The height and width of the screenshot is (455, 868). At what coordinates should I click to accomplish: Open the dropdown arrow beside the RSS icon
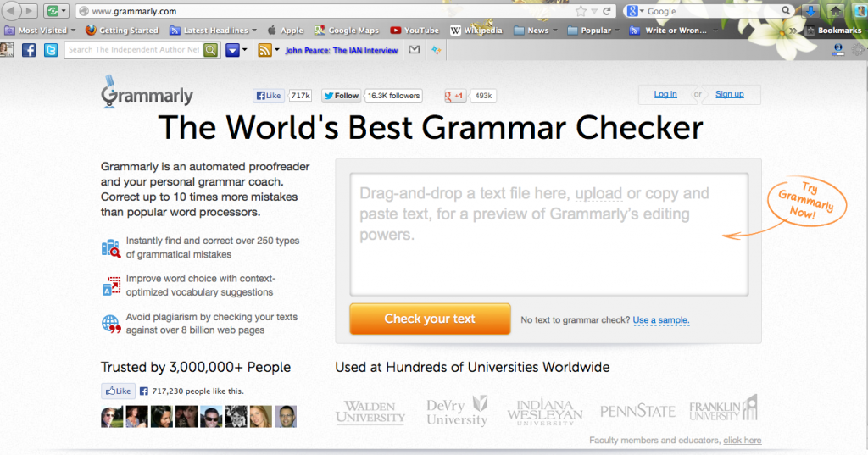(277, 50)
